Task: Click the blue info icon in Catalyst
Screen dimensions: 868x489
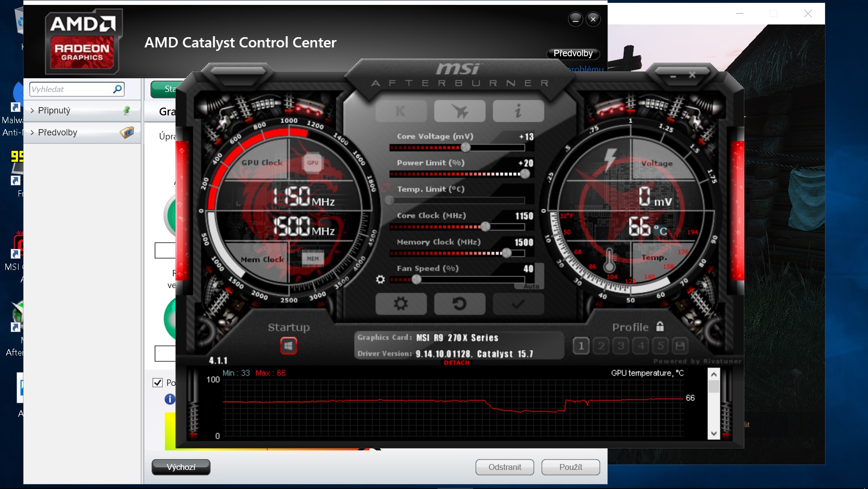Action: tap(170, 399)
